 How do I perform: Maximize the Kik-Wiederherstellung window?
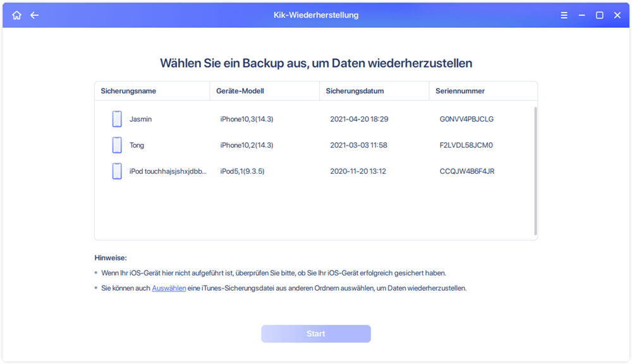click(x=599, y=15)
